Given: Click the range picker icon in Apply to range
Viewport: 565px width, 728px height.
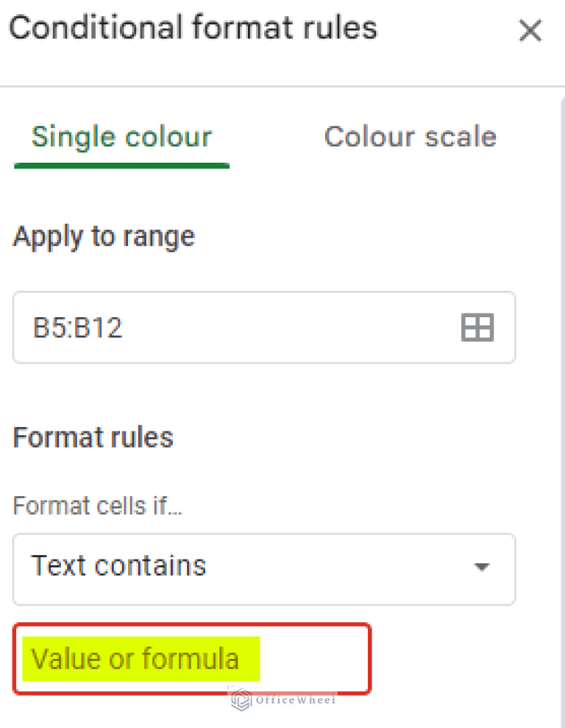Looking at the screenshot, I should tap(477, 328).
